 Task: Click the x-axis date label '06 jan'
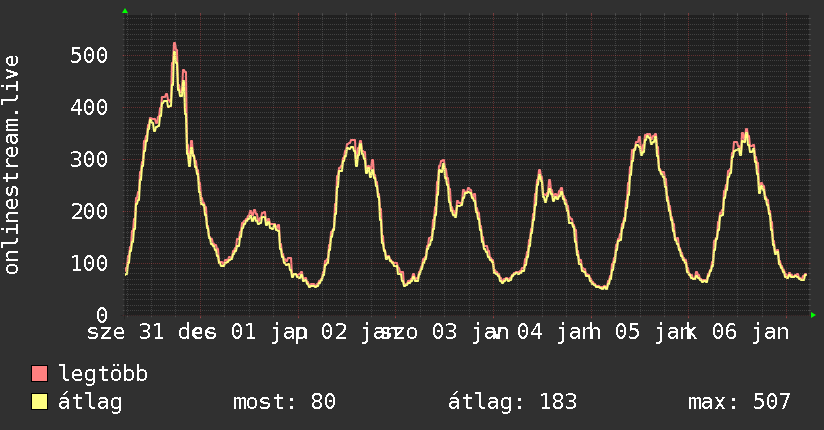(x=750, y=332)
